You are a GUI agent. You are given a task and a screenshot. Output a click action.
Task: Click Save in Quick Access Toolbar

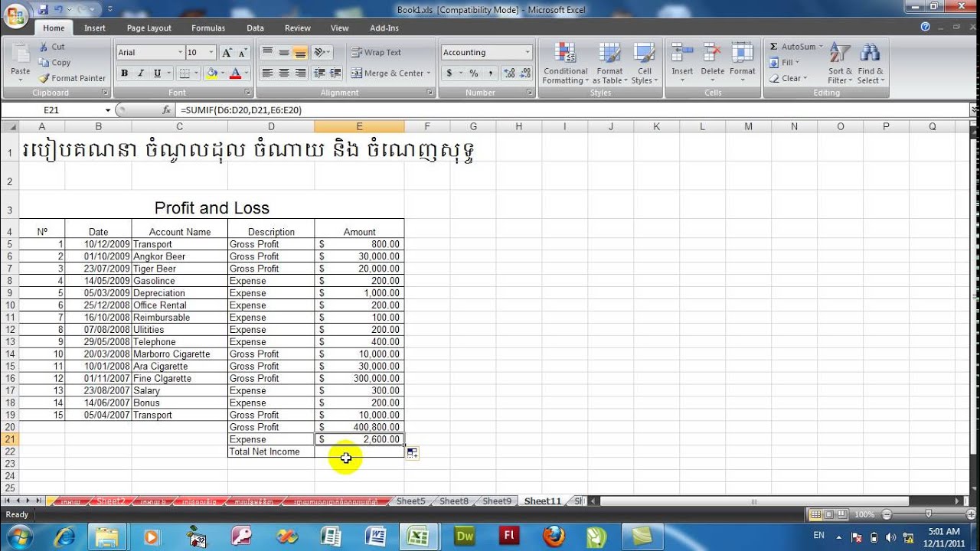coord(43,9)
